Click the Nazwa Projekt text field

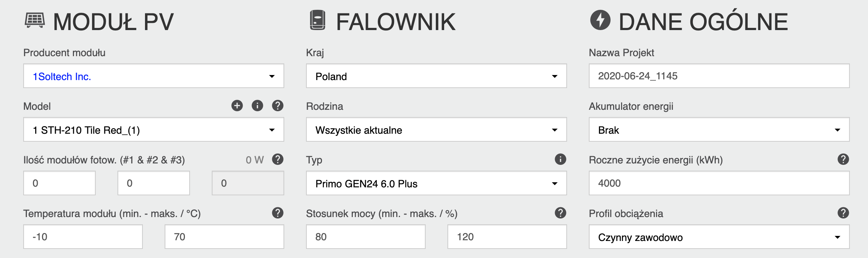tap(719, 76)
